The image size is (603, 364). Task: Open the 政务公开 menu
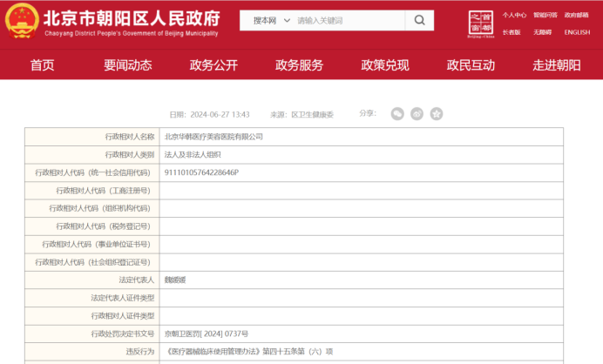coord(213,65)
